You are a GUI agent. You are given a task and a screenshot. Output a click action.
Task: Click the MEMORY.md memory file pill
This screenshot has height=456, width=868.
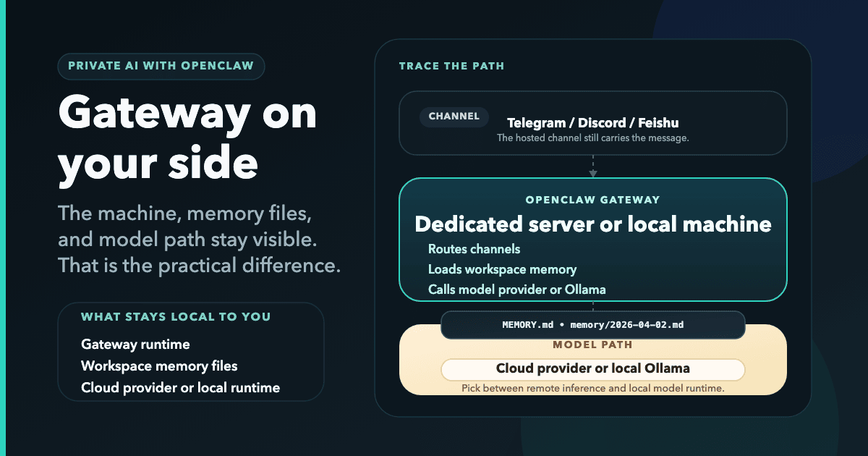(x=593, y=325)
